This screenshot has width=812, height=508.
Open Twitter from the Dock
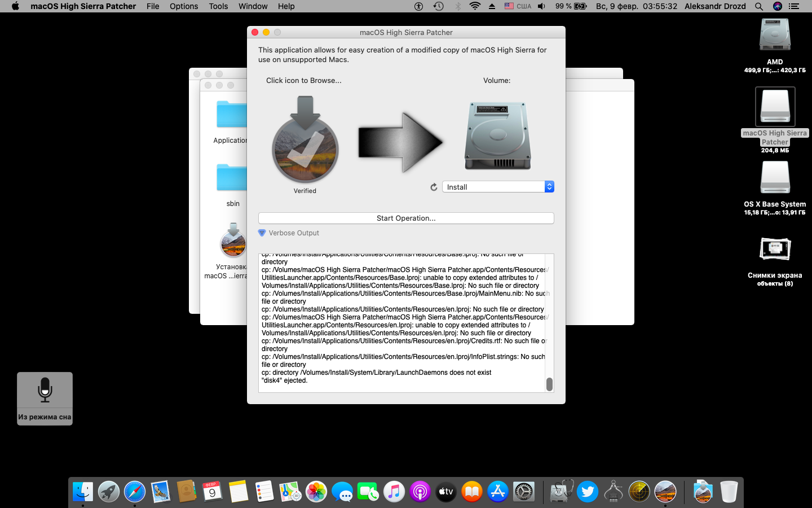click(587, 492)
